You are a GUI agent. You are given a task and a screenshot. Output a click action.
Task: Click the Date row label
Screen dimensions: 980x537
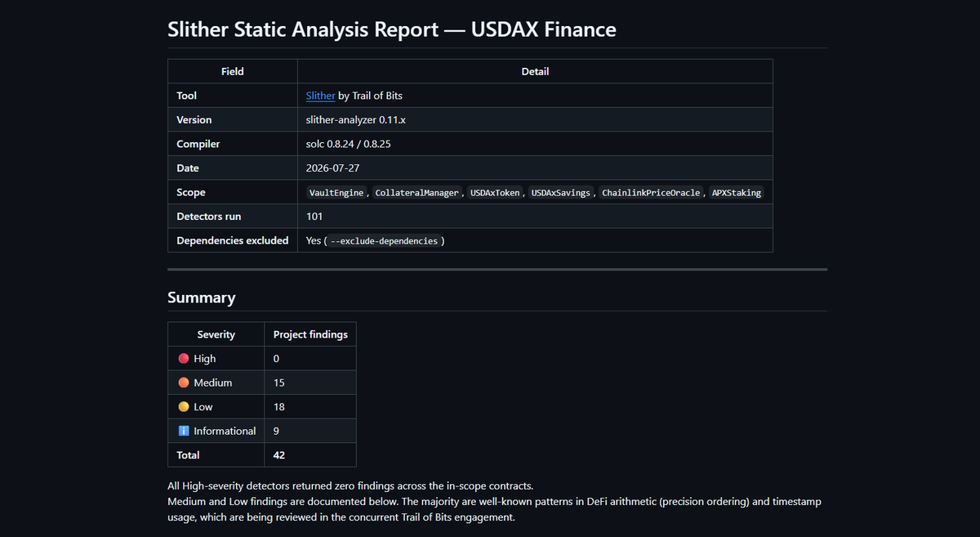187,168
